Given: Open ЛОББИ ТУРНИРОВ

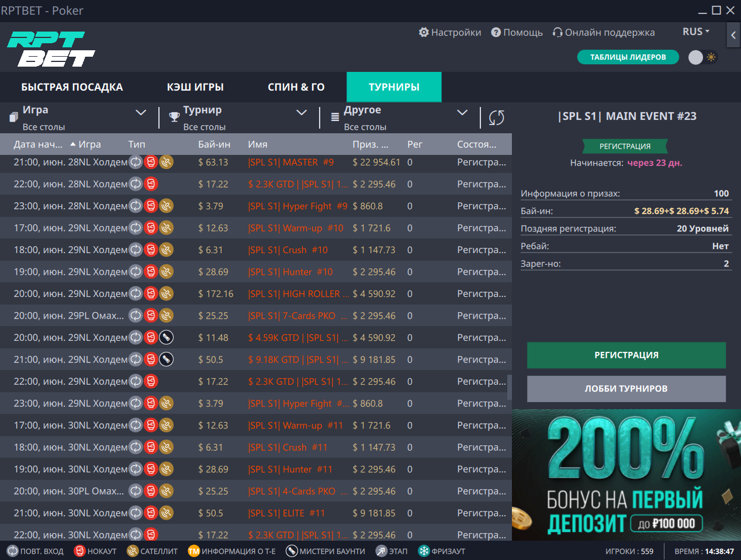Looking at the screenshot, I should pyautogui.click(x=626, y=388).
